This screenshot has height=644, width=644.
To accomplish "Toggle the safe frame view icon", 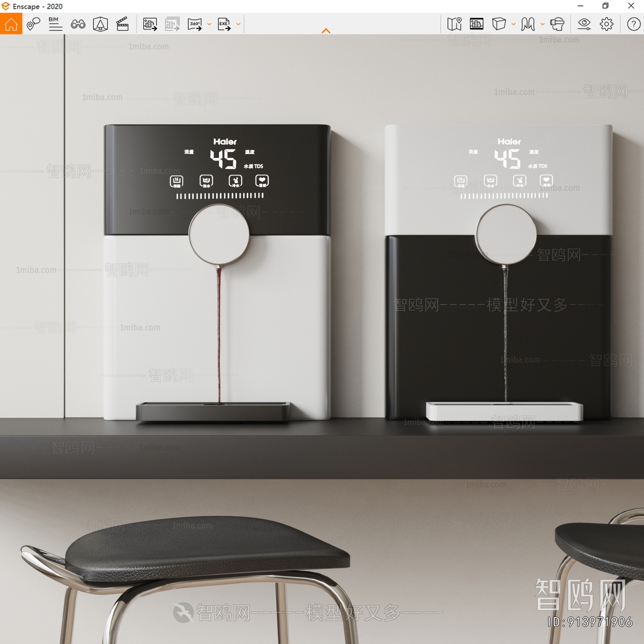I will [x=477, y=24].
